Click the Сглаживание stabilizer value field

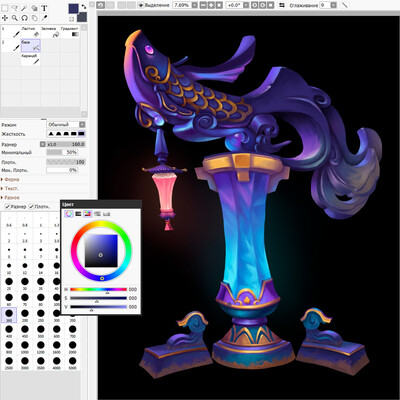click(x=324, y=5)
